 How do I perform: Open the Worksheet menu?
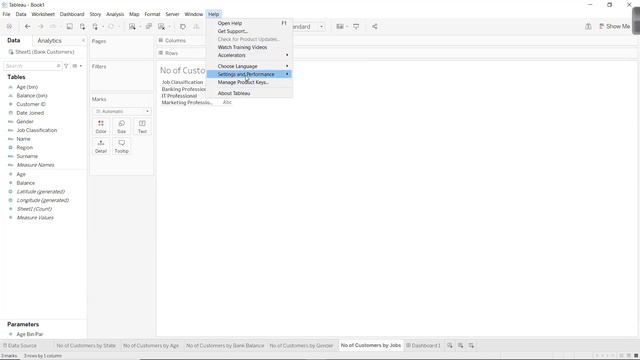(x=43, y=14)
